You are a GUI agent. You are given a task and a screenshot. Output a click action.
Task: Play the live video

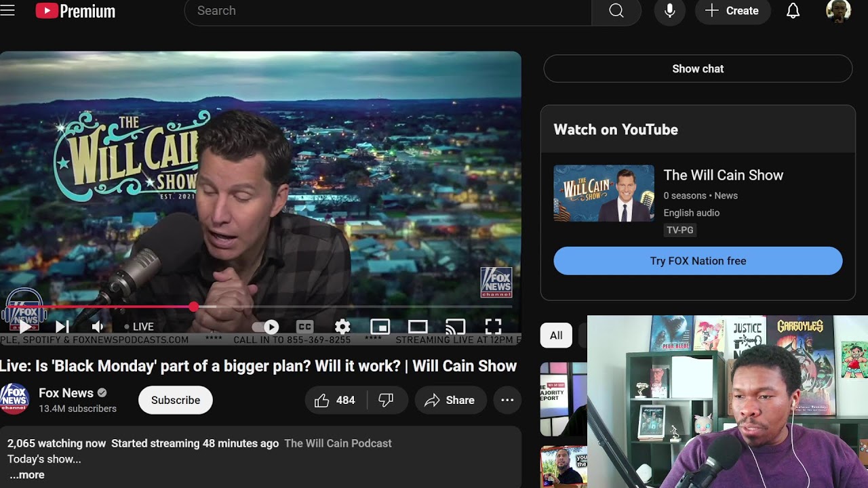coord(25,327)
